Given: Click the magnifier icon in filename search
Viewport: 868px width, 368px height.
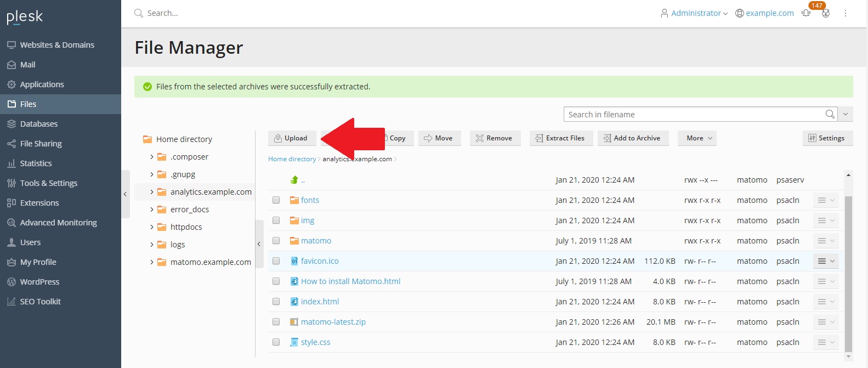Looking at the screenshot, I should pos(830,114).
